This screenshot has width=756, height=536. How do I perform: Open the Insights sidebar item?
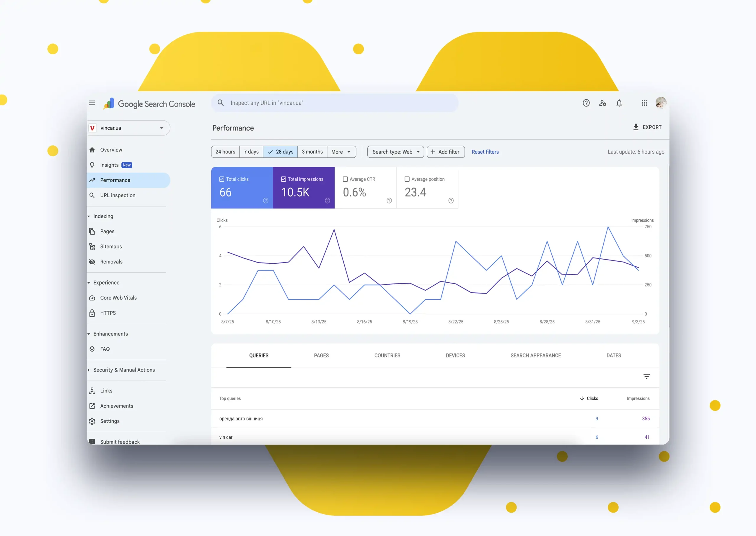pyautogui.click(x=129, y=165)
